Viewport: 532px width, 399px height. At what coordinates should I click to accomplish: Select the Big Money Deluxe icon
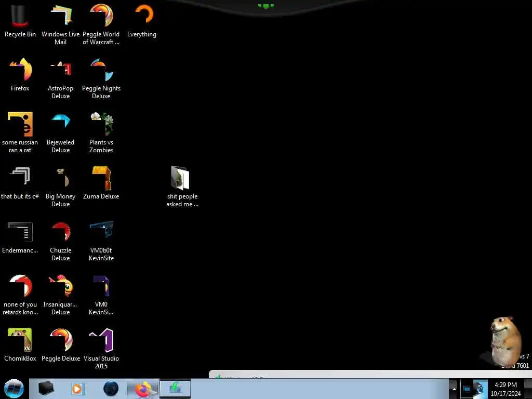click(60, 187)
